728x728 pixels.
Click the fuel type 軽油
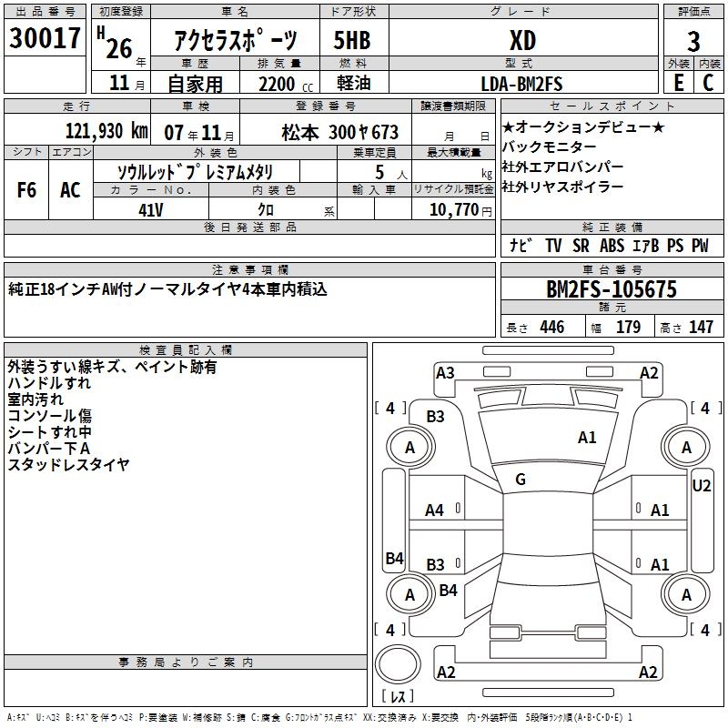pos(354,83)
